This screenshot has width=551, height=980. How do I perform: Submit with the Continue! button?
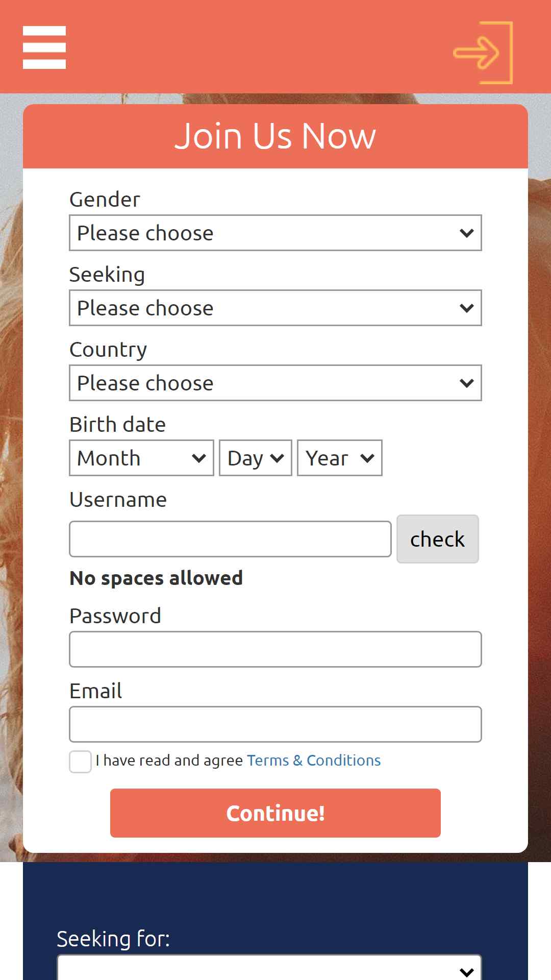tap(275, 813)
